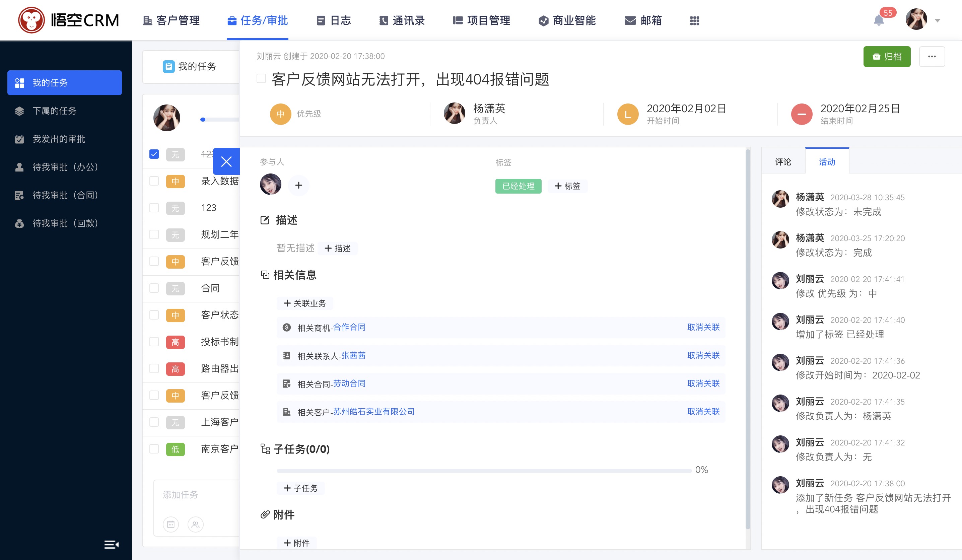The image size is (962, 560).
Task: Click the contract icon beside 相关合同
Action: click(287, 383)
